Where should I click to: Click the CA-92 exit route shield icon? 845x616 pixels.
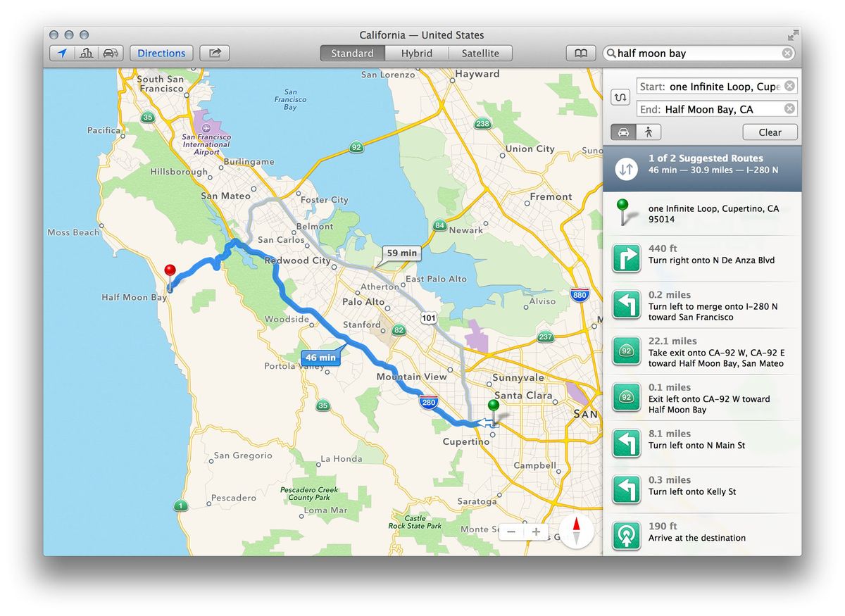[626, 351]
